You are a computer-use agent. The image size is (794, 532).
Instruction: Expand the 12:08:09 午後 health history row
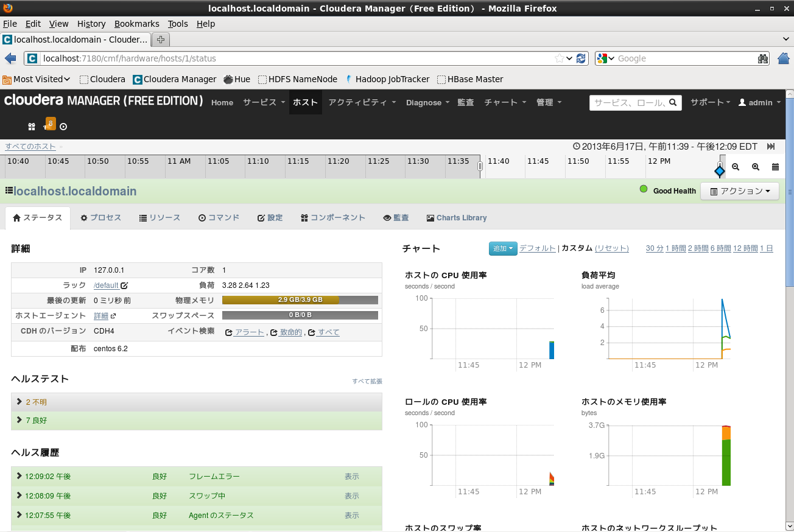[197, 496]
